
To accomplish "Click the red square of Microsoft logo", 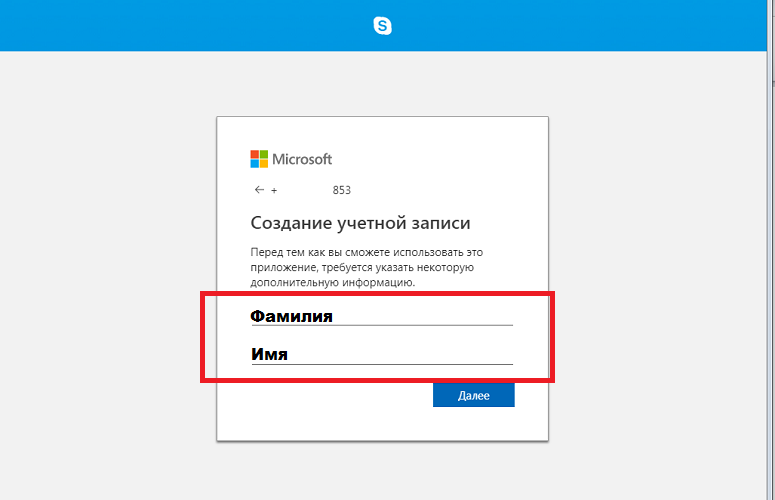I will (255, 155).
